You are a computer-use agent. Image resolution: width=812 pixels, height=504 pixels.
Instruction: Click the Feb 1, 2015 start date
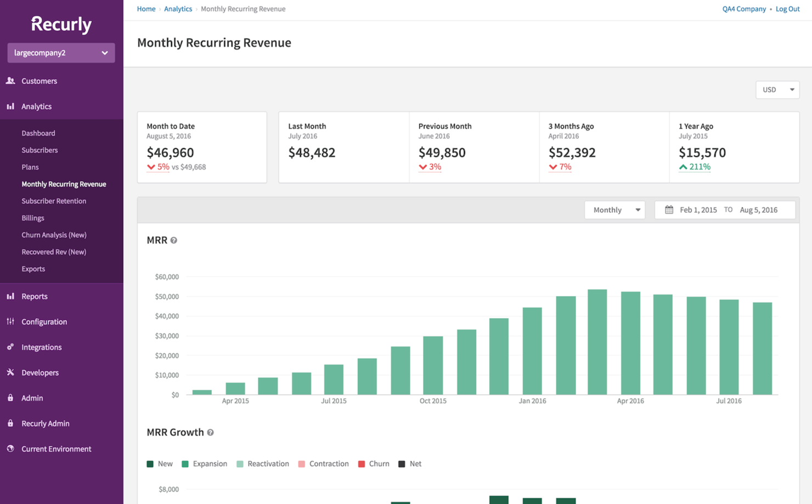[x=698, y=209]
